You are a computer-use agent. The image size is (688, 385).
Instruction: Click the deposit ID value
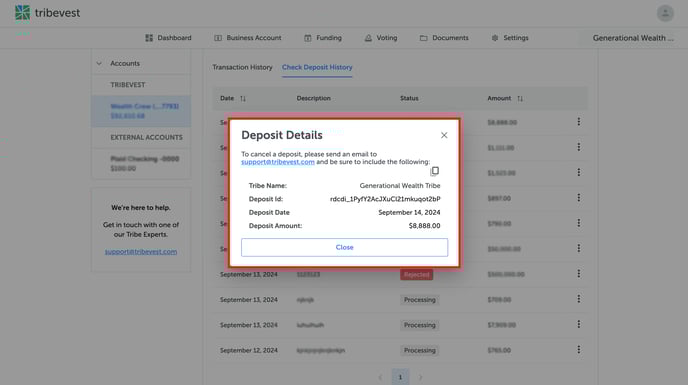pos(385,199)
